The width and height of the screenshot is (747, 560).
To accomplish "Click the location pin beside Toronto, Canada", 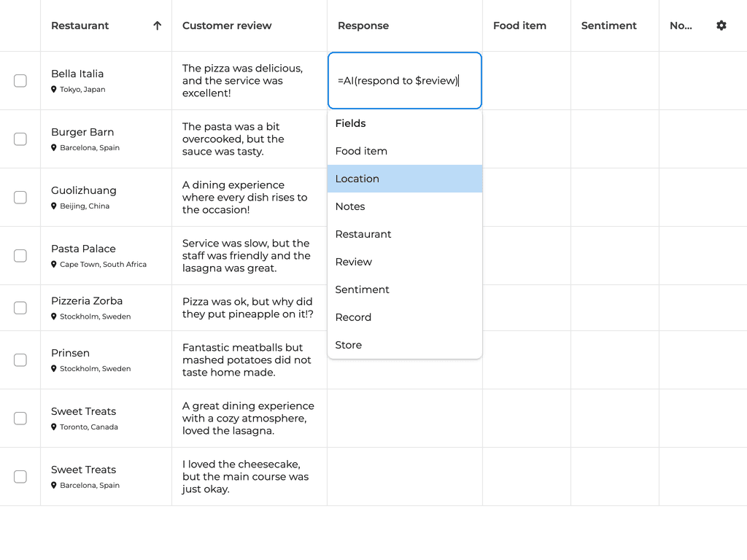I will 54,427.
